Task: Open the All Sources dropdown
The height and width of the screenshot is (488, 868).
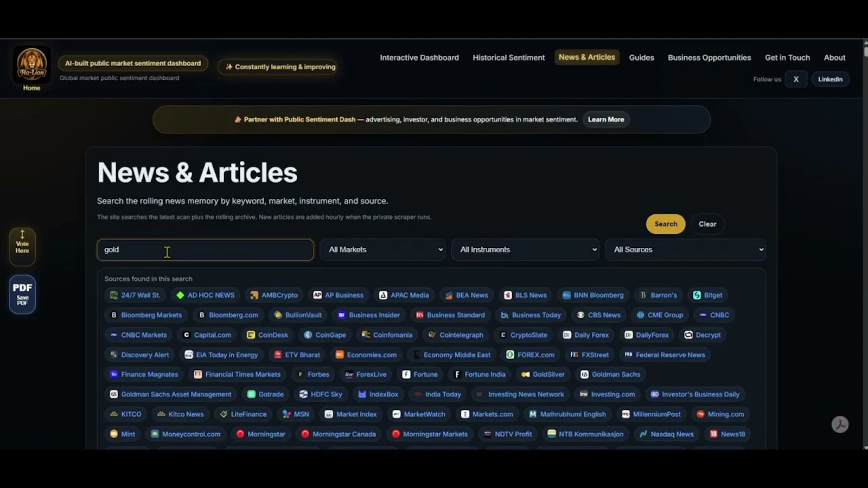Action: click(686, 249)
